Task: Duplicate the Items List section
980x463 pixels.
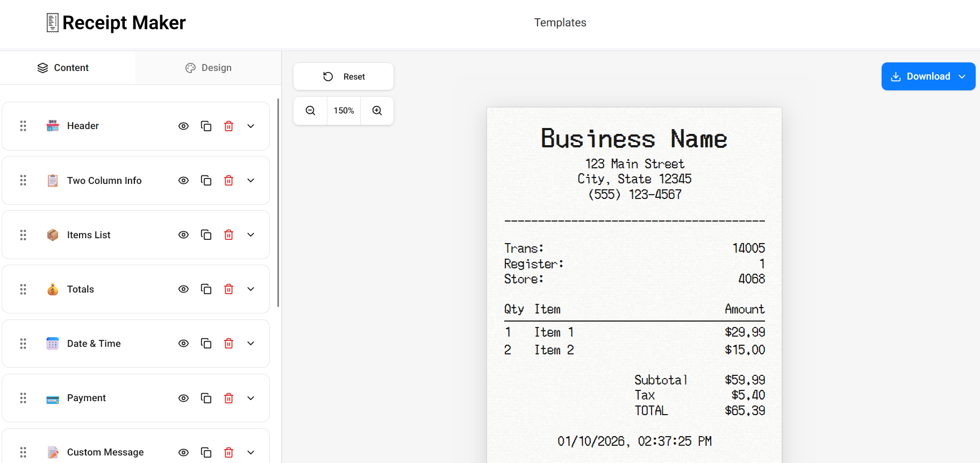Action: [x=206, y=235]
